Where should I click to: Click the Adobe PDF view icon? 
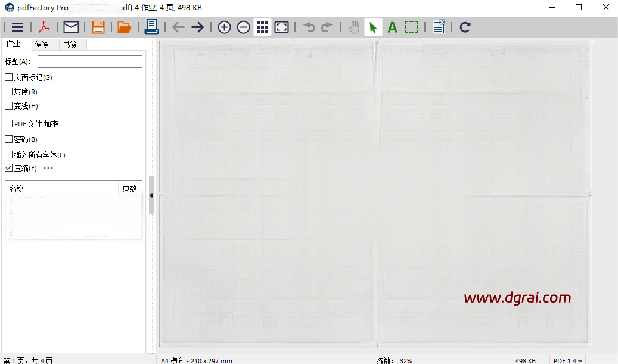[45, 27]
